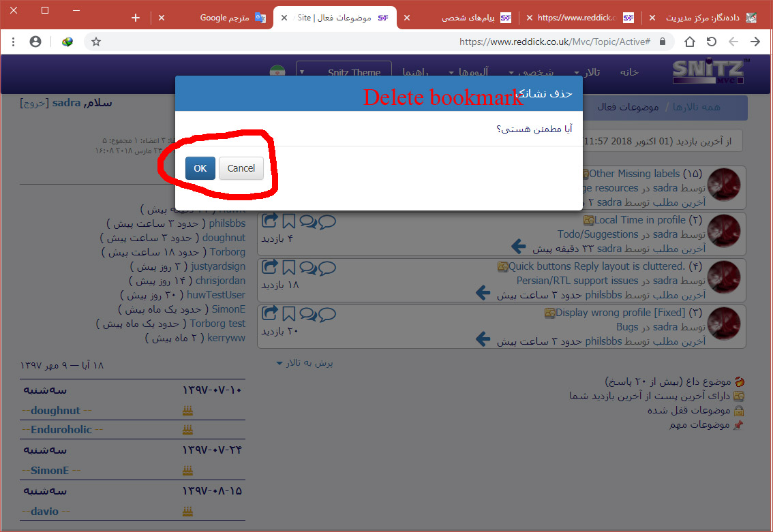
Task: Bookmark this page with the star icon
Action: [x=96, y=42]
